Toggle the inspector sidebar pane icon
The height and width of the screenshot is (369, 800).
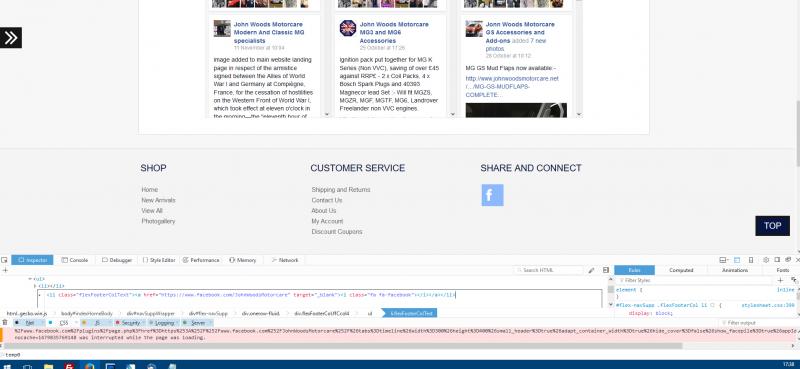pyautogui.click(x=606, y=270)
